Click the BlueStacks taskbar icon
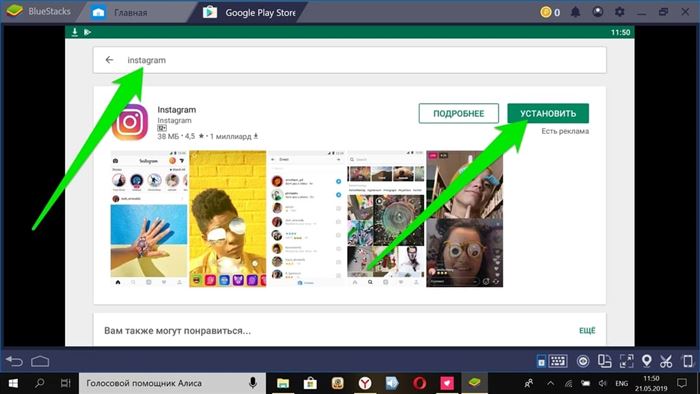This screenshot has width=700, height=394. 474,383
